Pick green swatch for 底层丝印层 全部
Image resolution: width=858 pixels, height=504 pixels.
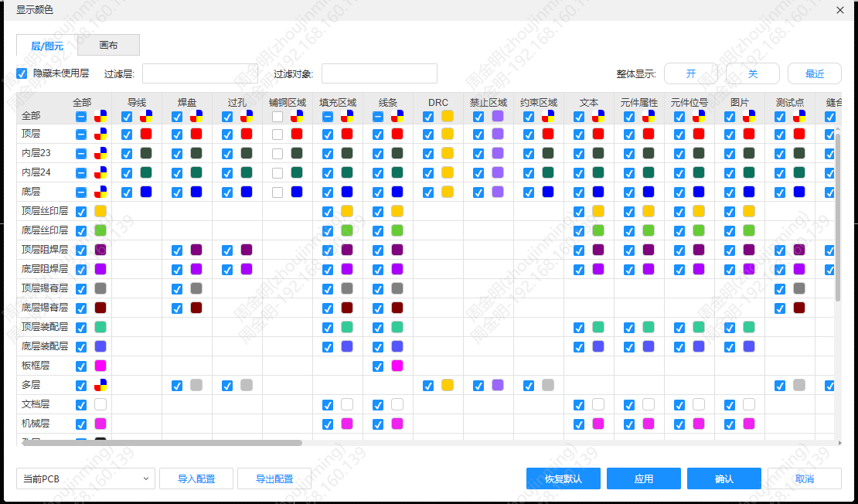(100, 230)
